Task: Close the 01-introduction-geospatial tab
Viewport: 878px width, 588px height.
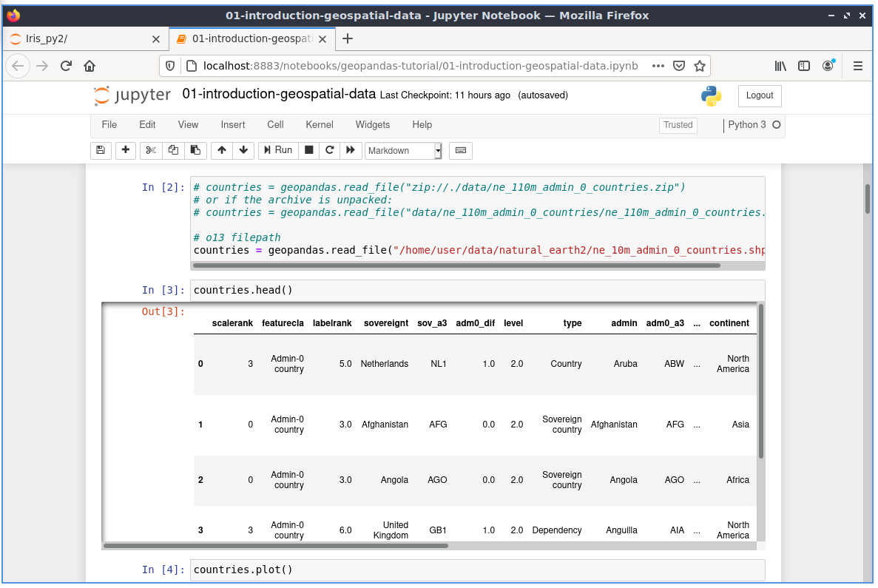Action: point(323,40)
